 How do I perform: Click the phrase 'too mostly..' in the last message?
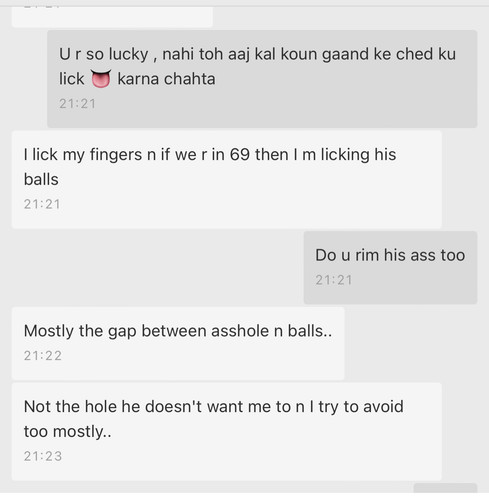[x=68, y=431]
